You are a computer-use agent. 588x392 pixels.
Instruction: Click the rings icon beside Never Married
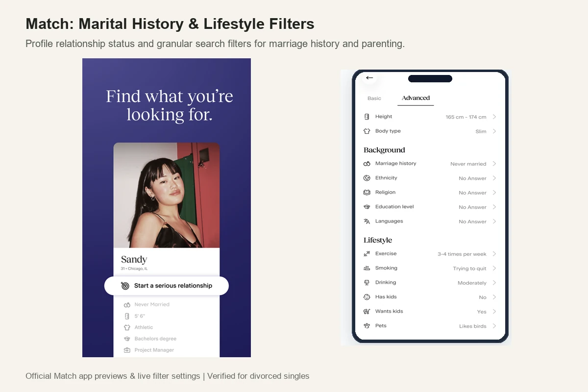(x=127, y=304)
